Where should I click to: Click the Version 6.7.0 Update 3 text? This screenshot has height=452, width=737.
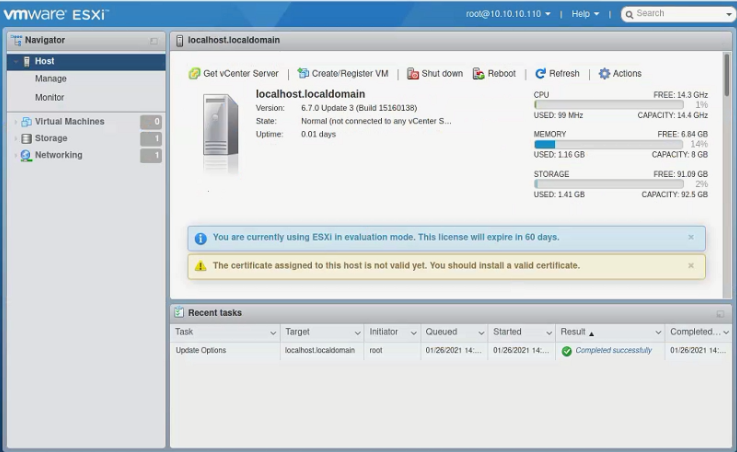pos(359,108)
